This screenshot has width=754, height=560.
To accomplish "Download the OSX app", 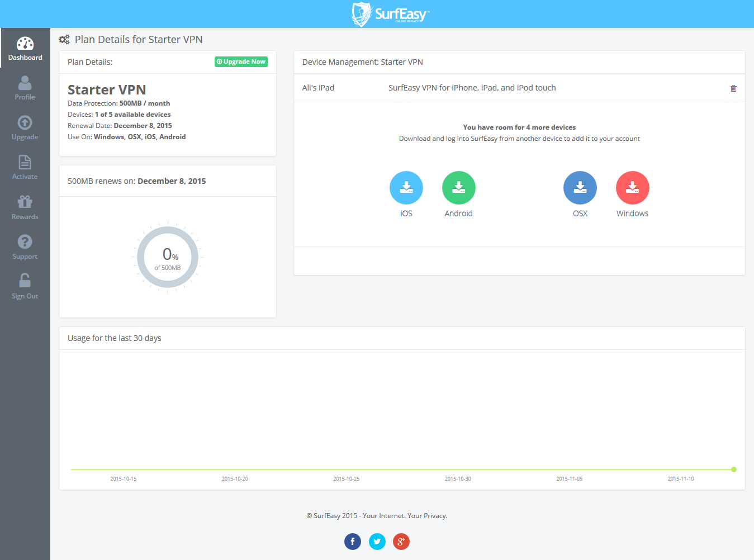I will click(580, 188).
